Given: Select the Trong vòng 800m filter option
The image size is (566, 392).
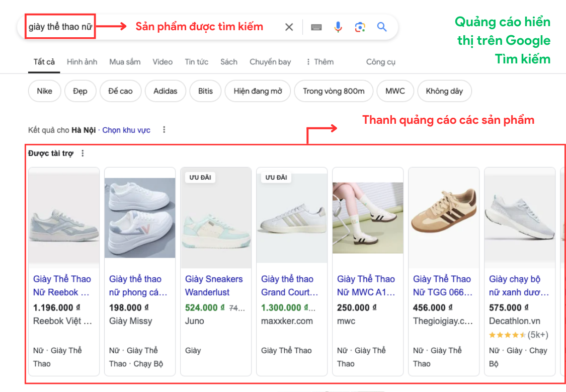Looking at the screenshot, I should [333, 91].
